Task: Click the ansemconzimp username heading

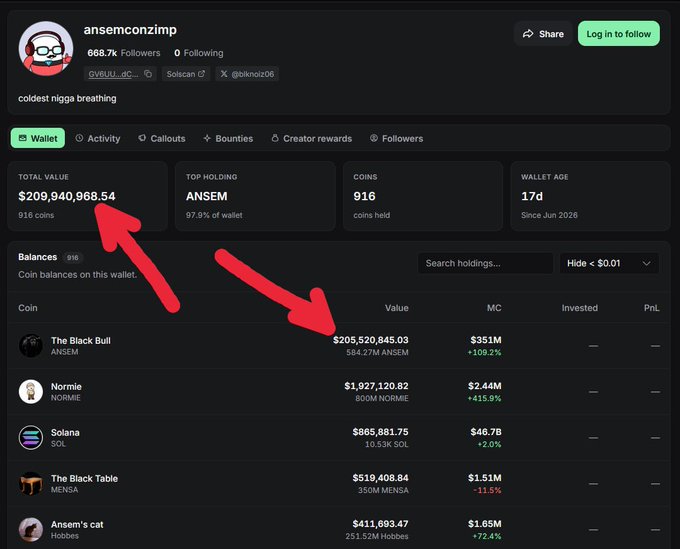Action: point(130,29)
